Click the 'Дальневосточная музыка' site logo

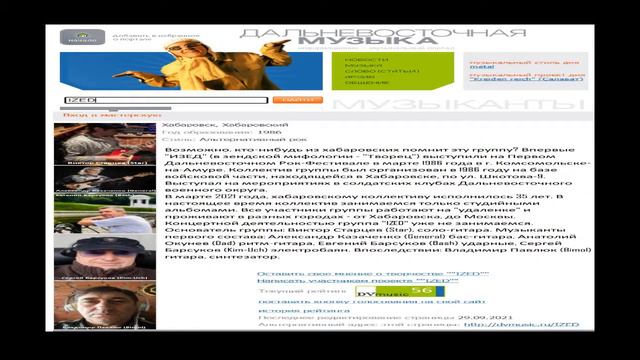(x=382, y=37)
